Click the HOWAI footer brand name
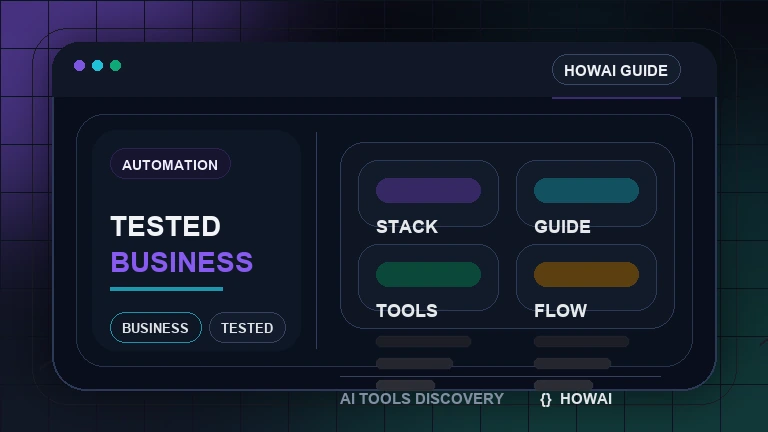Screen dimensions: 768x432 click(586, 399)
